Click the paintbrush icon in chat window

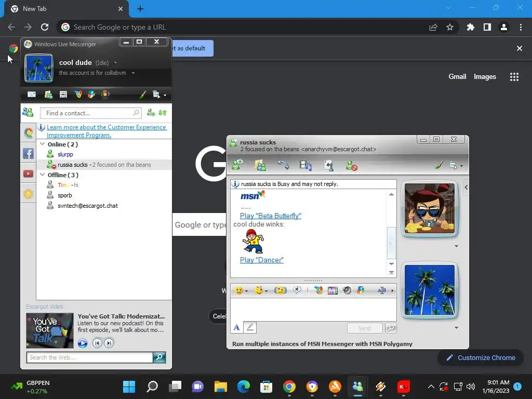pos(438,165)
